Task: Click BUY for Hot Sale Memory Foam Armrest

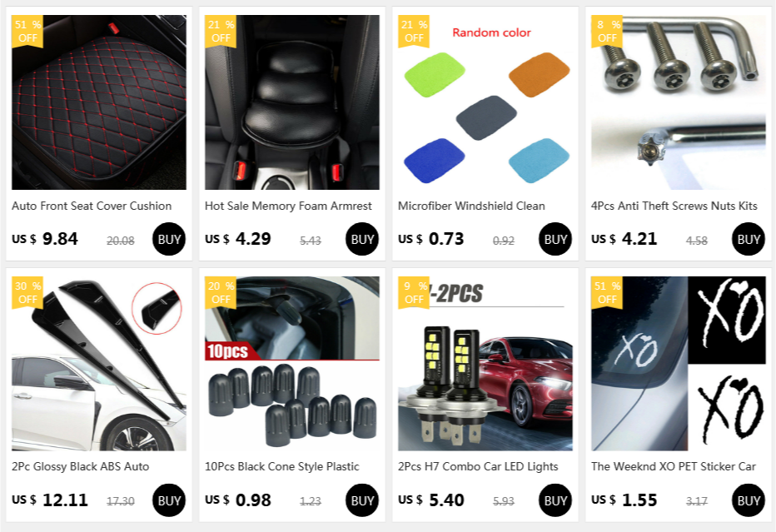Action: 361,239
